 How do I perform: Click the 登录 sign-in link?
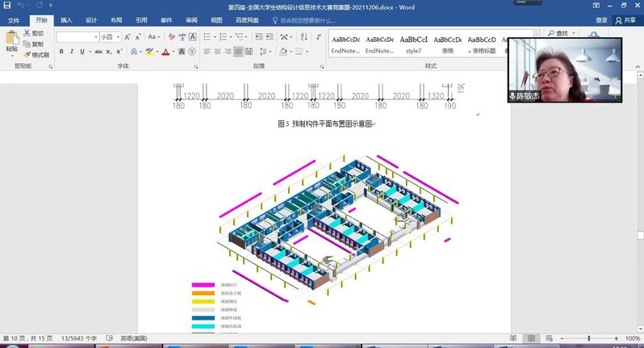tap(601, 20)
